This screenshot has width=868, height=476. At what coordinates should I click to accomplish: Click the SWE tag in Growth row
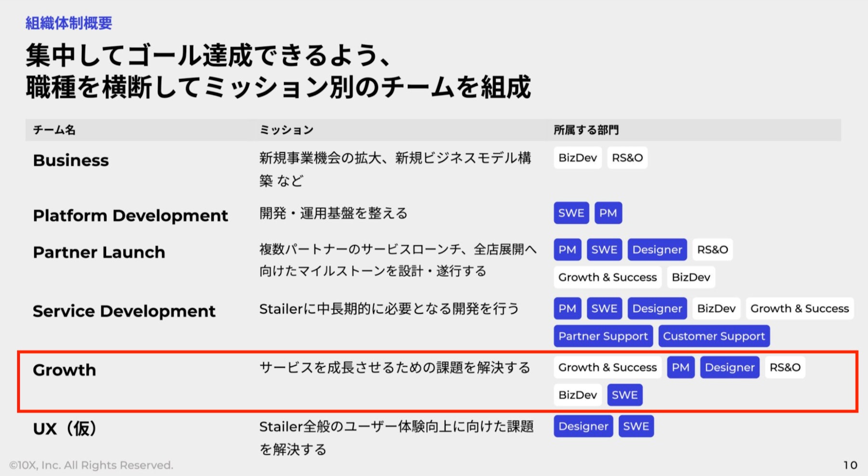click(x=625, y=395)
